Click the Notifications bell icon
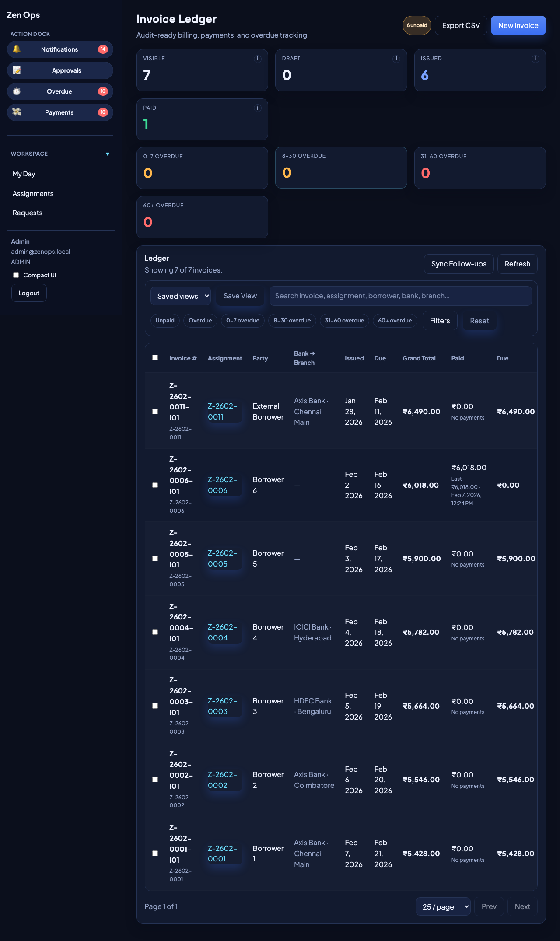Image resolution: width=560 pixels, height=941 pixels. [x=17, y=49]
